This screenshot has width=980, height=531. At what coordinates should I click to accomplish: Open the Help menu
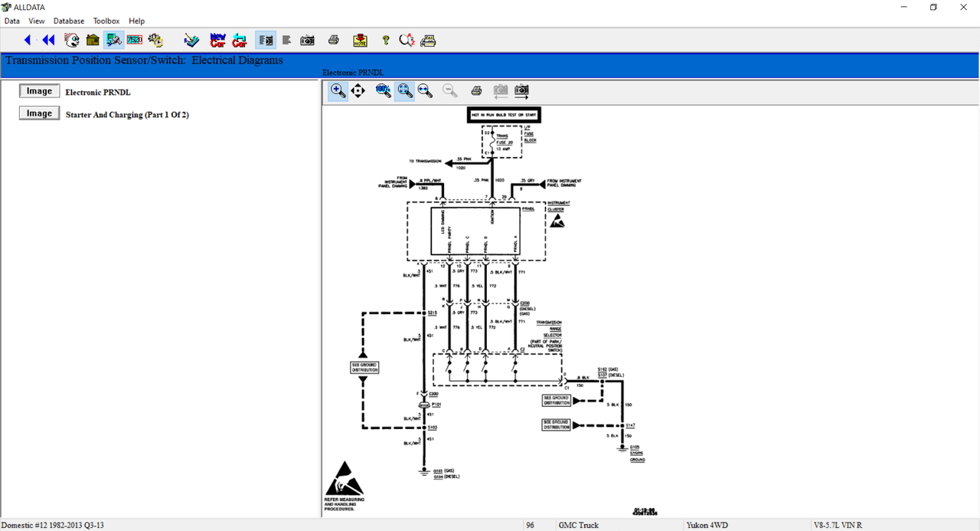(x=136, y=21)
